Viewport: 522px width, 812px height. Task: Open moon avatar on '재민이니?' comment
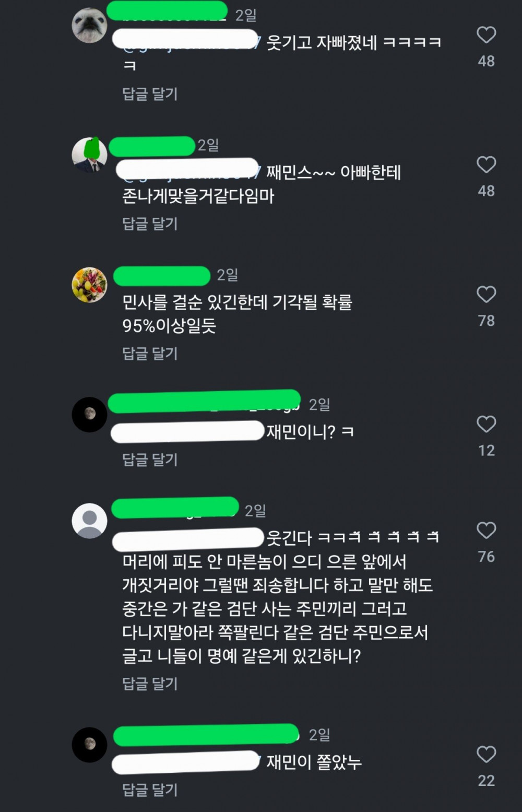[x=89, y=415]
